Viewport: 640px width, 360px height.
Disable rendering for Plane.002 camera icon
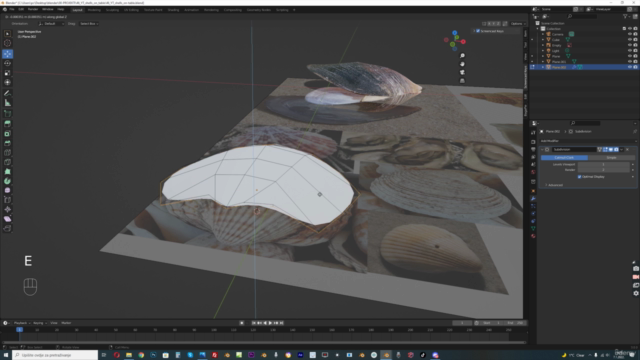635,67
